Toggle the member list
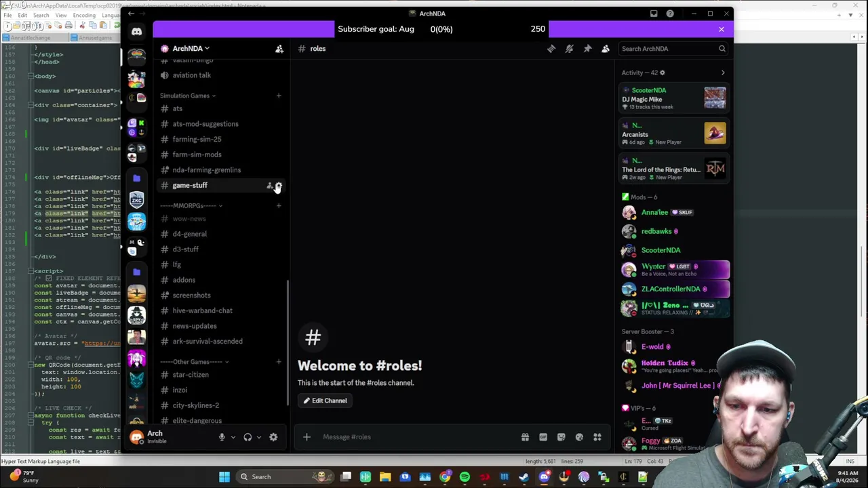The width and height of the screenshot is (868, 488). tap(606, 49)
